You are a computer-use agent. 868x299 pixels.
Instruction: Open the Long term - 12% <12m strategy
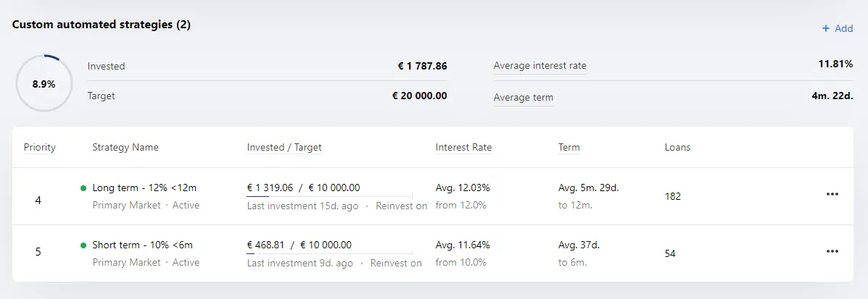click(144, 188)
